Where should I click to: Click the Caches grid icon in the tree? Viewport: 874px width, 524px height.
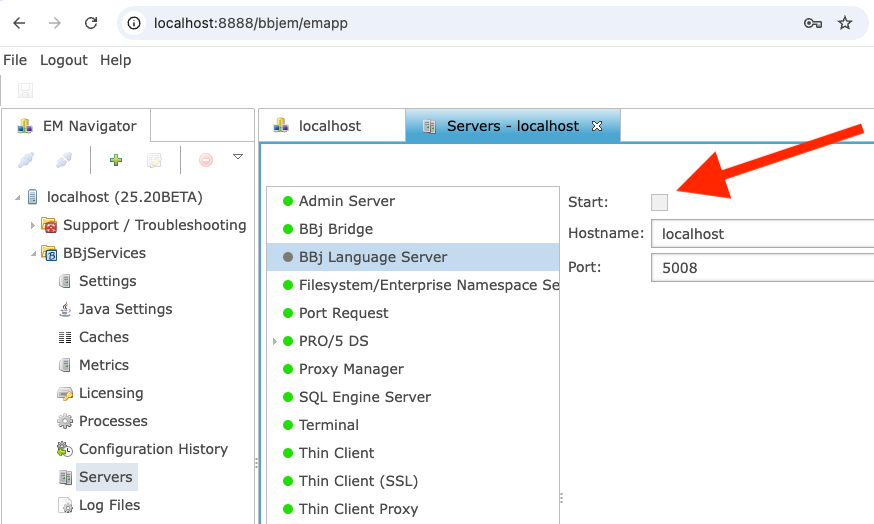coord(65,337)
